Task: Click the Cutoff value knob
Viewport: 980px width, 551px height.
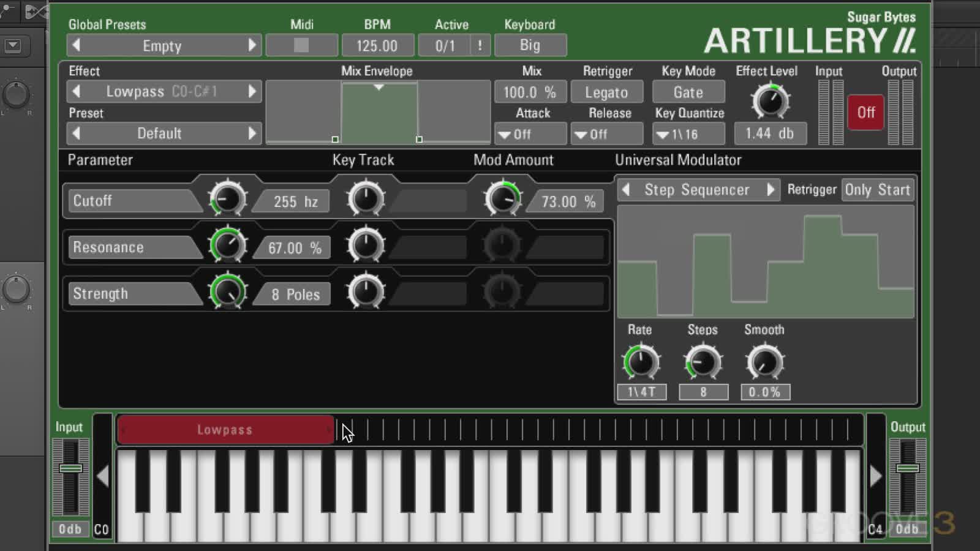Action: pyautogui.click(x=227, y=199)
